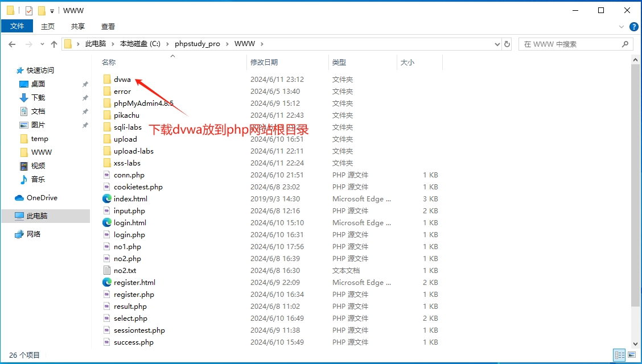Expand the WWW breadcrumb chevron
Screen dimensions: 642x364
point(262,44)
